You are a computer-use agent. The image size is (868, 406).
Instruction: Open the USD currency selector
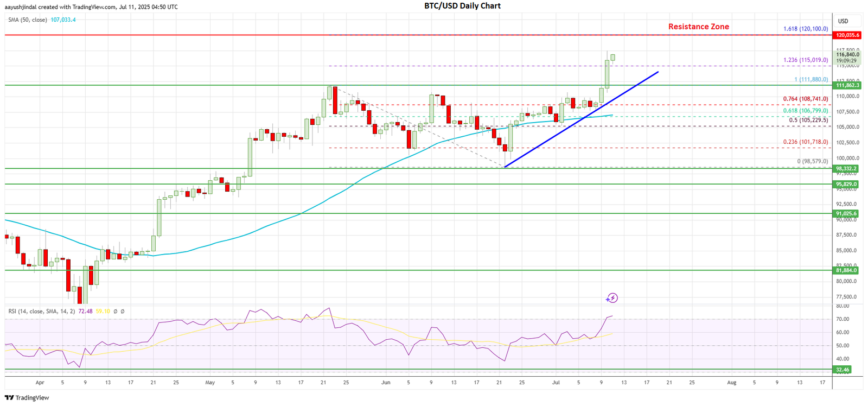tap(843, 21)
